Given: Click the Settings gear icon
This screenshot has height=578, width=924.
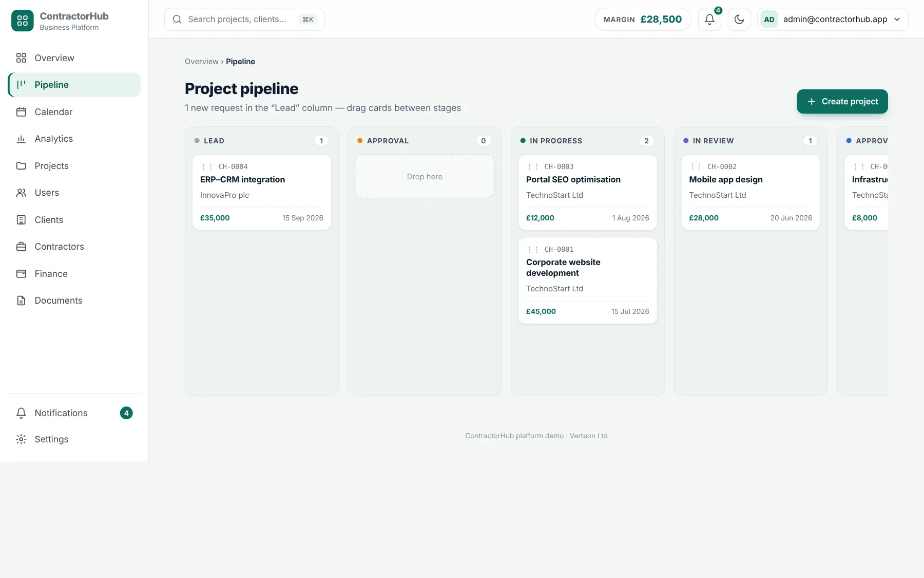Looking at the screenshot, I should tap(21, 439).
